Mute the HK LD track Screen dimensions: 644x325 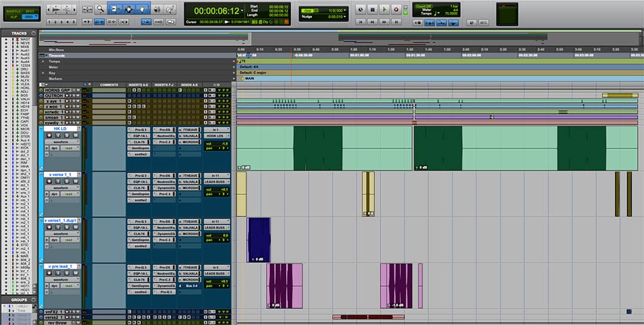(75, 135)
